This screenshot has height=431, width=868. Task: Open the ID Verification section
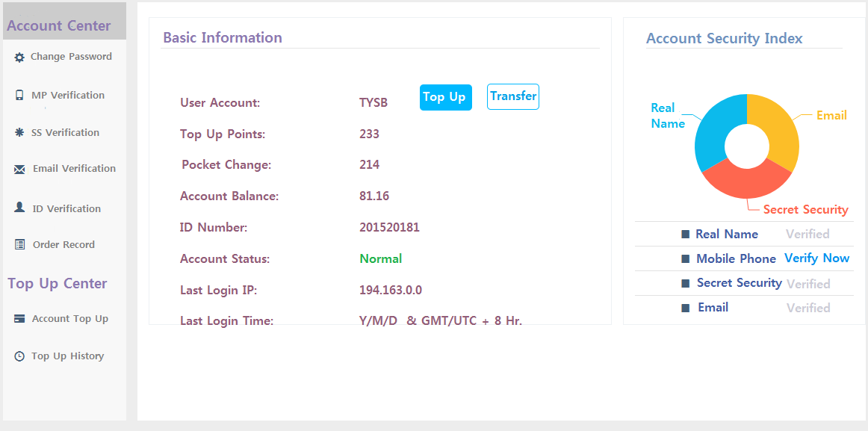[66, 208]
